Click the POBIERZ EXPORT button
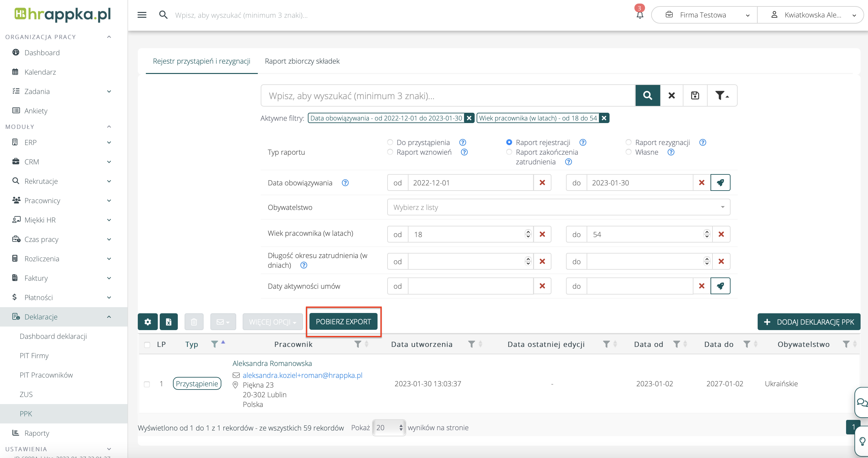Image resolution: width=868 pixels, height=458 pixels. [x=343, y=322]
